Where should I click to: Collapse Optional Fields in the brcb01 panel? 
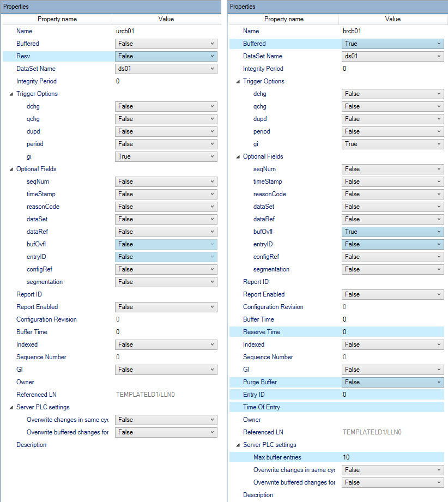tap(238, 156)
